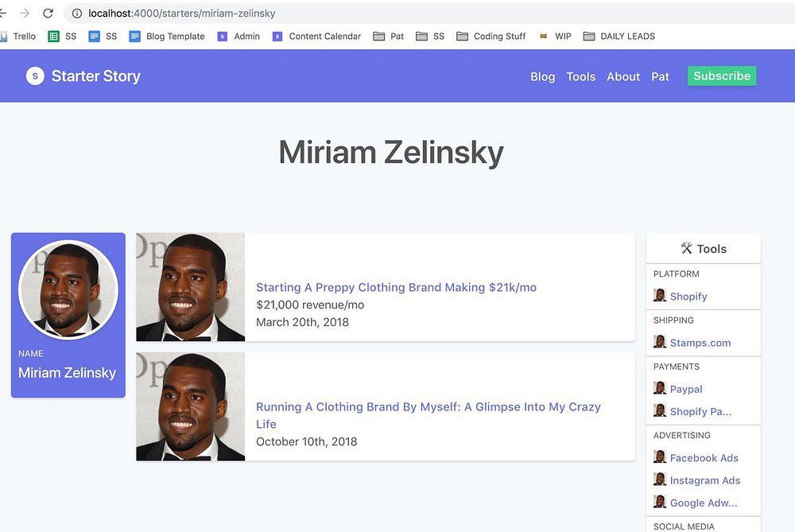
Task: Open the Shopify tool link
Action: [x=688, y=297]
